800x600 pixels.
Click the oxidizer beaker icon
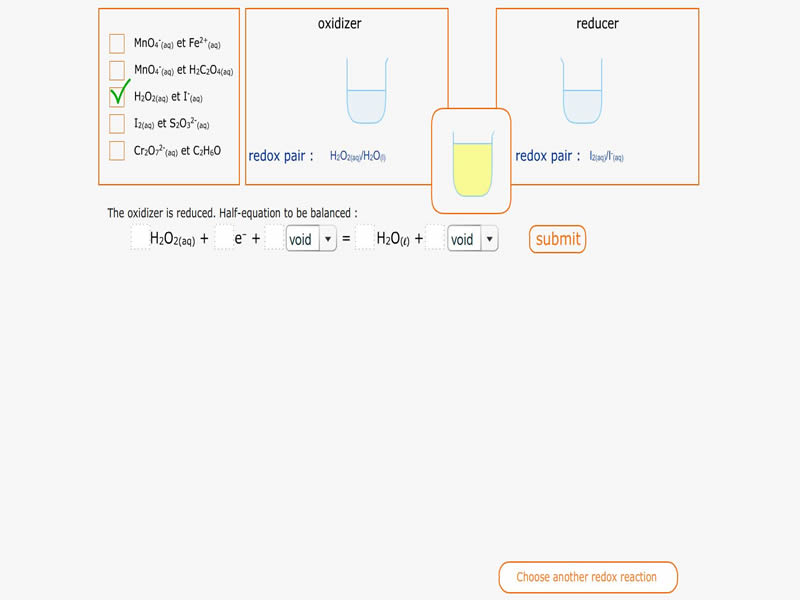[x=366, y=90]
